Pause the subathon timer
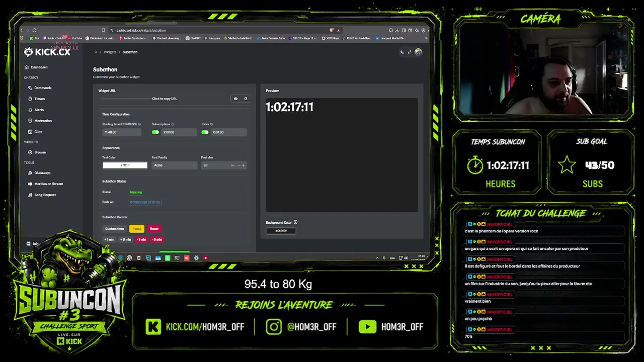Image resolution: width=644 pixels, height=362 pixels. click(137, 229)
